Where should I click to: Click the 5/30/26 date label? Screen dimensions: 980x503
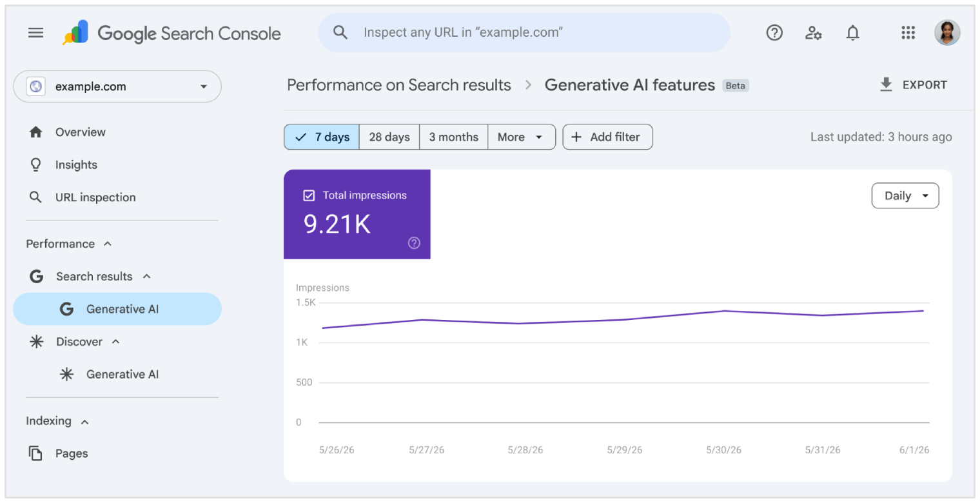pyautogui.click(x=723, y=450)
